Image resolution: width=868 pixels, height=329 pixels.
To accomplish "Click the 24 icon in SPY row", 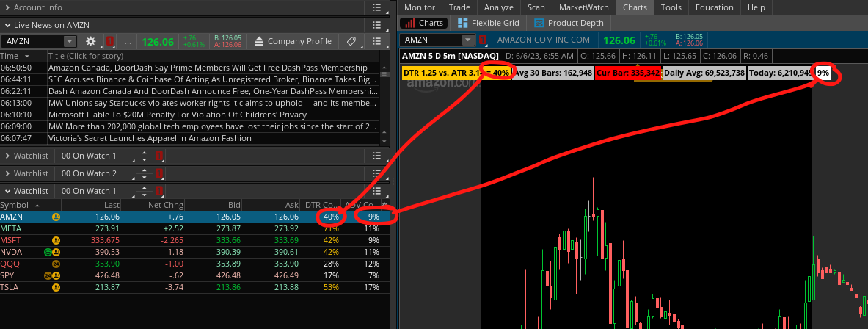I will (48, 275).
